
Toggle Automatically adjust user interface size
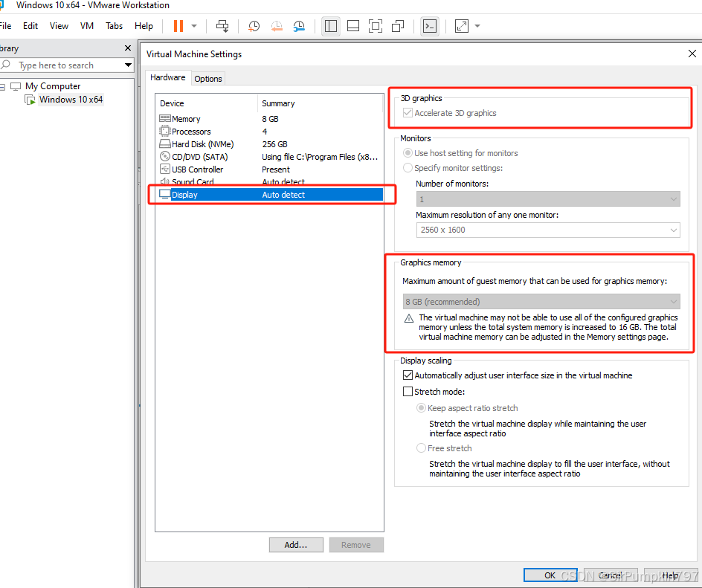tap(408, 375)
